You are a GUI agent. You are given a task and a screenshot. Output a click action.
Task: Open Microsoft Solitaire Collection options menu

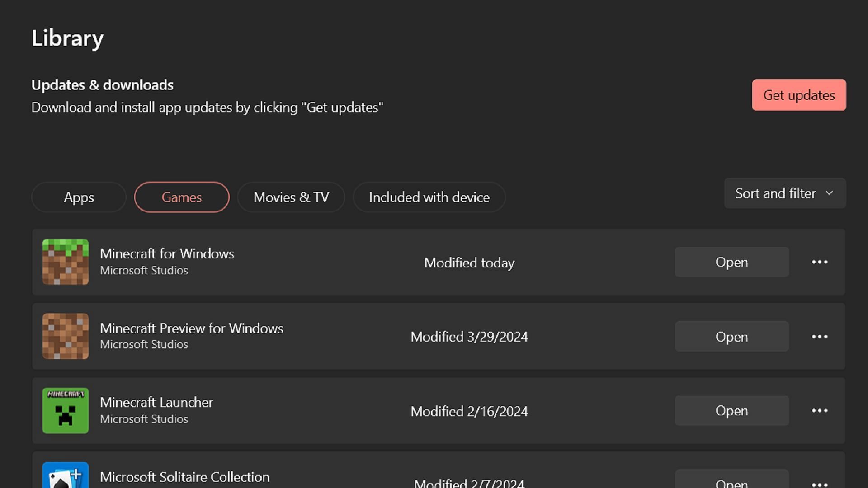(x=820, y=483)
